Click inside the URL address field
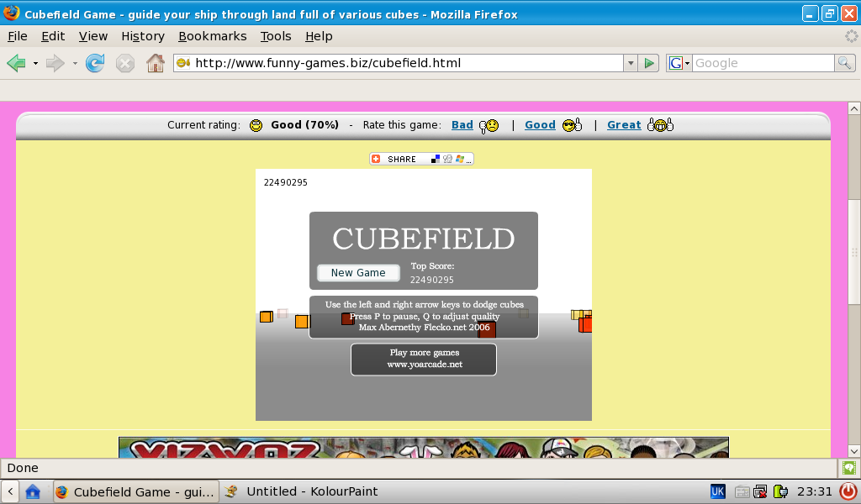The width and height of the screenshot is (861, 504). tap(378, 62)
